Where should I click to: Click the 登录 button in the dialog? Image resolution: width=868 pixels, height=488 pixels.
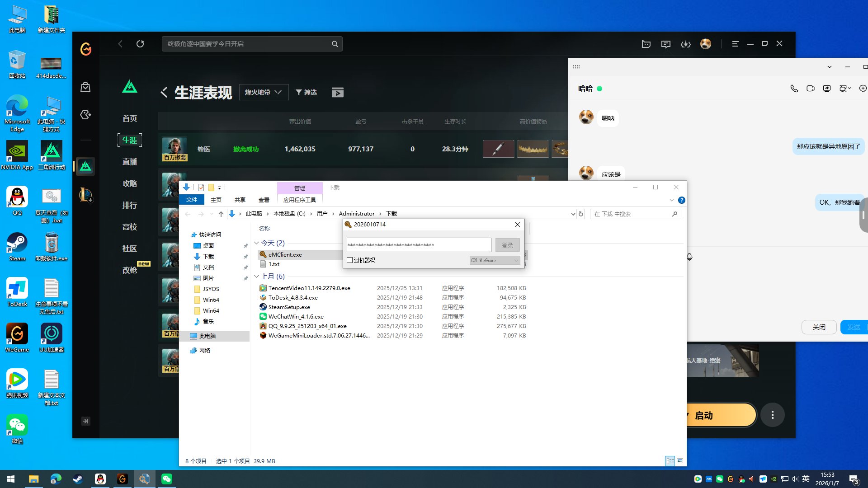(x=507, y=245)
